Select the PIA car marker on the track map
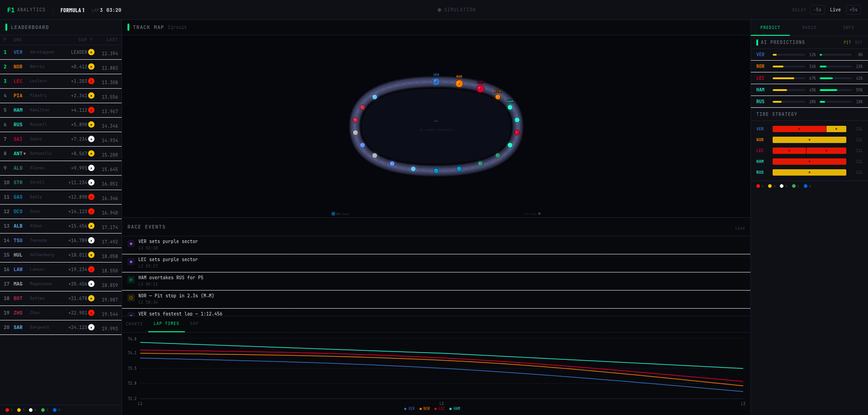 pyautogui.click(x=498, y=97)
